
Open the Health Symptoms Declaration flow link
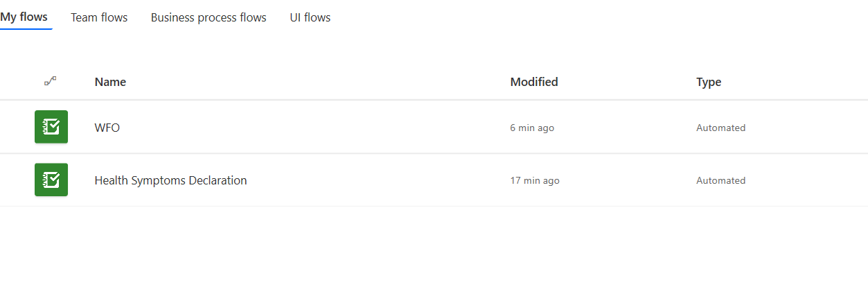(170, 180)
